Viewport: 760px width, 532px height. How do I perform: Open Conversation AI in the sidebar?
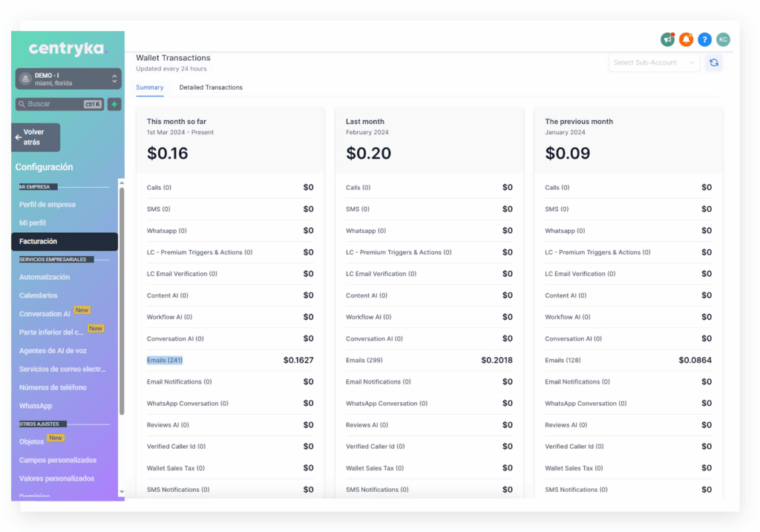click(45, 314)
